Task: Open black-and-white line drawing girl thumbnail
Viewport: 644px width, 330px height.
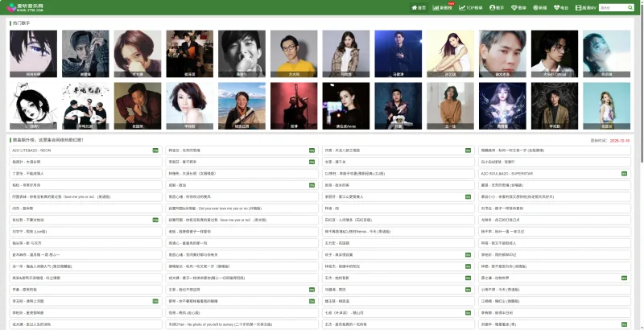Action: pyautogui.click(x=34, y=106)
